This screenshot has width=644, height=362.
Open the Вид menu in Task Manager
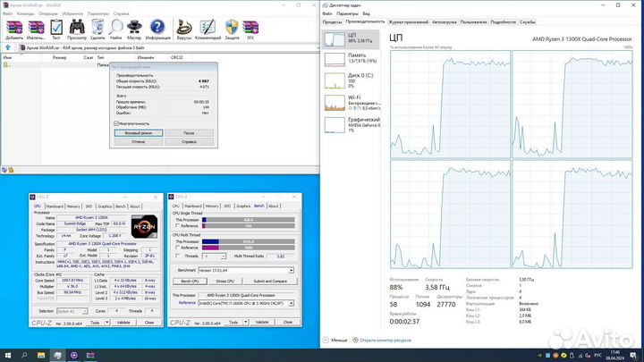point(366,13)
